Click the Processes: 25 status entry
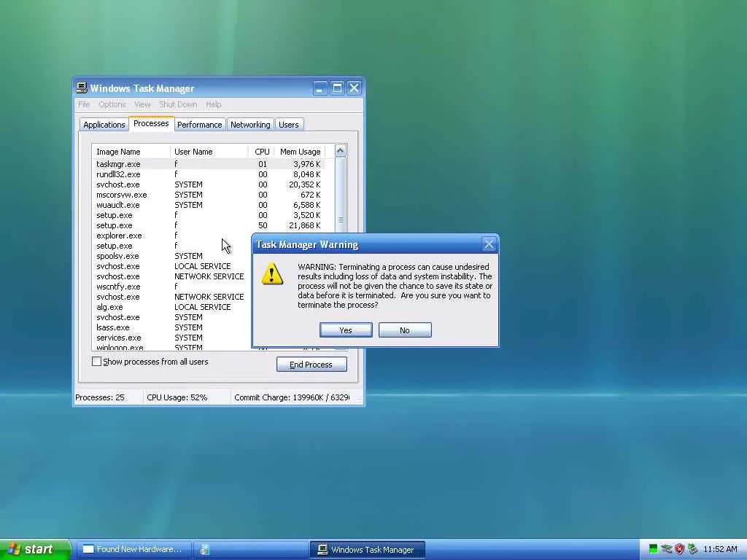The width and height of the screenshot is (747, 560). coord(108,397)
